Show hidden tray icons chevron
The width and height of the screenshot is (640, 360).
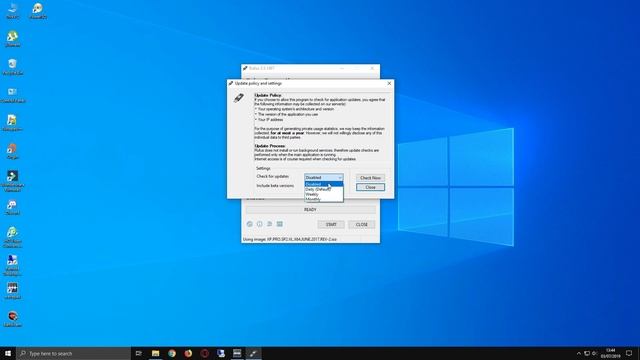578,353
